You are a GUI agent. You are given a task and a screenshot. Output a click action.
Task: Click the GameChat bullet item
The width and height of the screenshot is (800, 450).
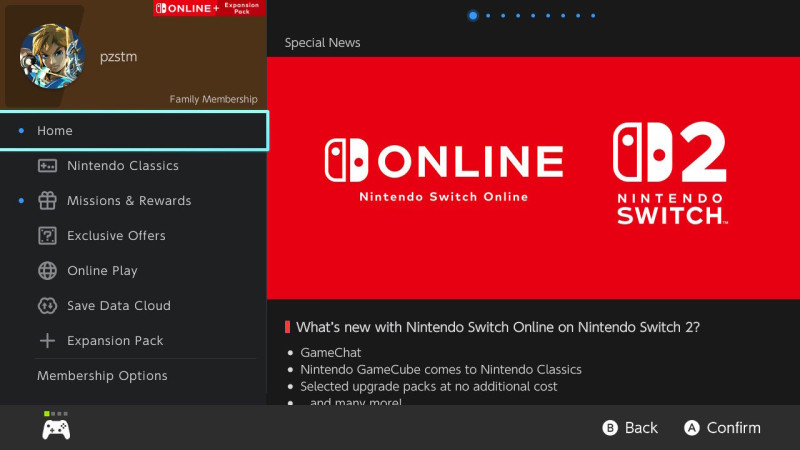(331, 353)
